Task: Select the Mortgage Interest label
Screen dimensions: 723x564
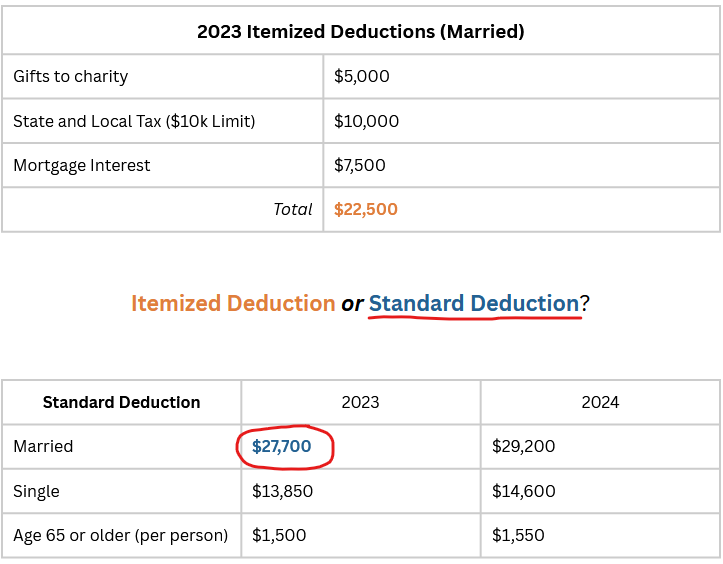Action: pos(82,165)
